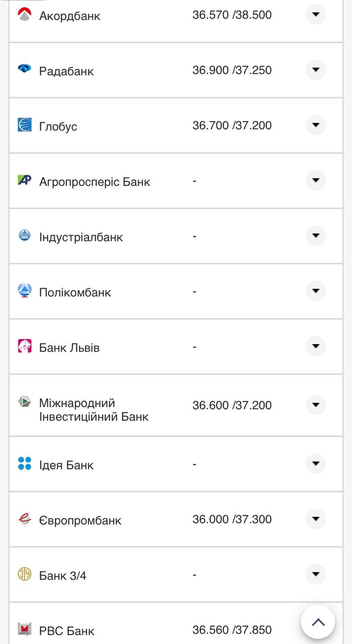The width and height of the screenshot is (352, 644).
Task: Click the Банк Львів logo icon
Action: [25, 346]
